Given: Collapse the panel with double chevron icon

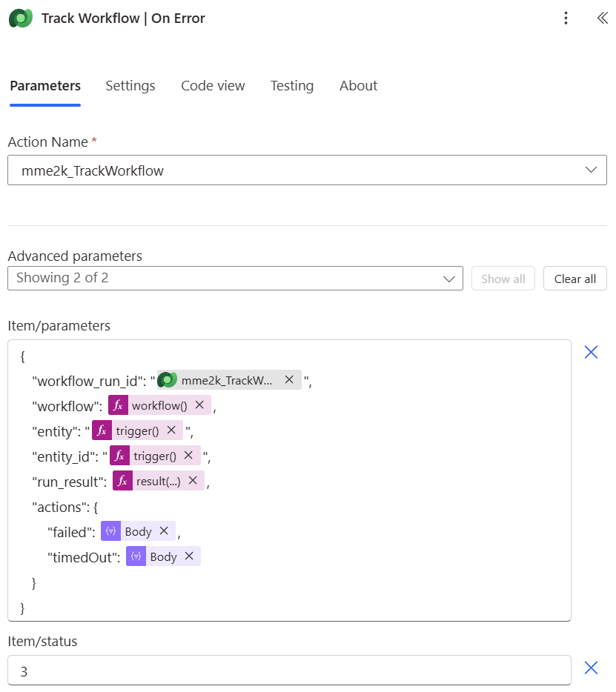Looking at the screenshot, I should tap(602, 19).
